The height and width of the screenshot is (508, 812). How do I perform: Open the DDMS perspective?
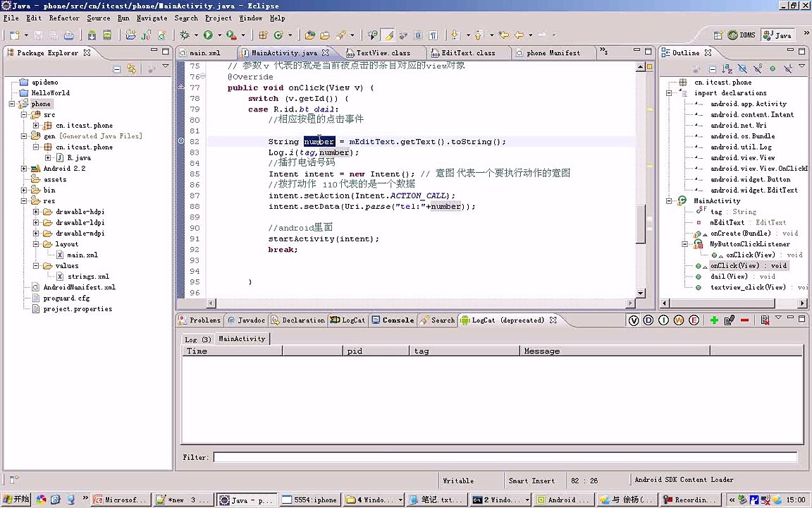(741, 35)
